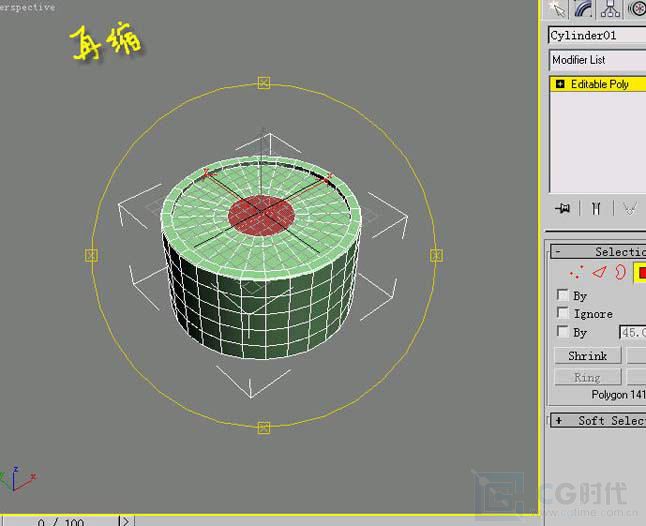Select Vertex sub-object level icon
Screen dimensions: 646x526
point(576,273)
